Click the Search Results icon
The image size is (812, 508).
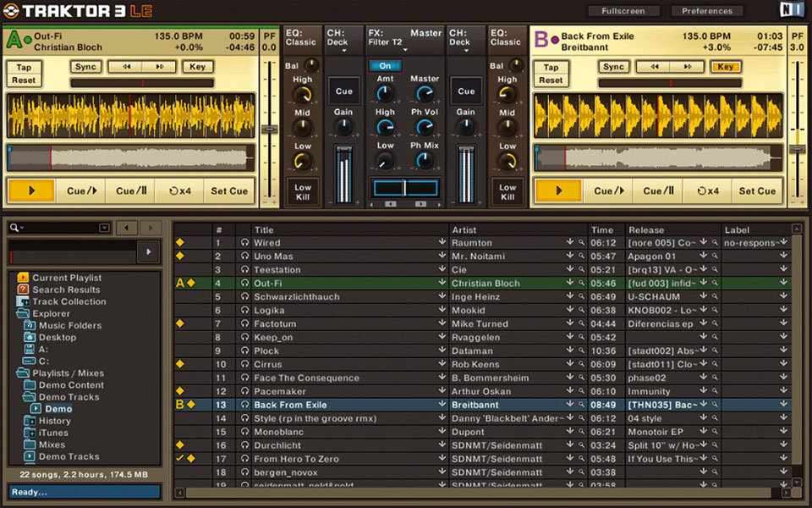pyautogui.click(x=25, y=290)
